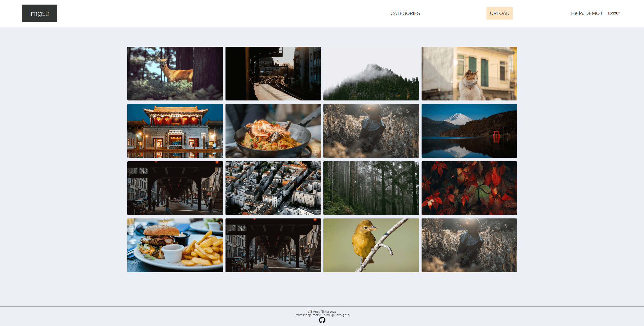Screen dimensions: 644x326
Task: Open the curved railway tracks photo
Action: tap(273, 73)
